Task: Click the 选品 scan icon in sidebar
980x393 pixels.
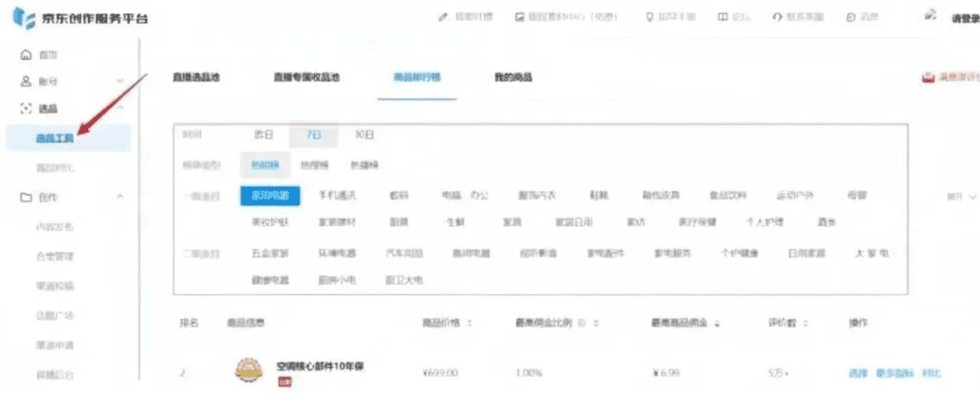Action: tap(25, 109)
